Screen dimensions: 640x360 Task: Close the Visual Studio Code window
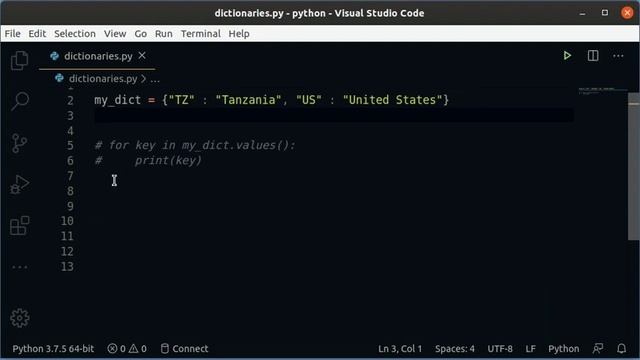627,13
